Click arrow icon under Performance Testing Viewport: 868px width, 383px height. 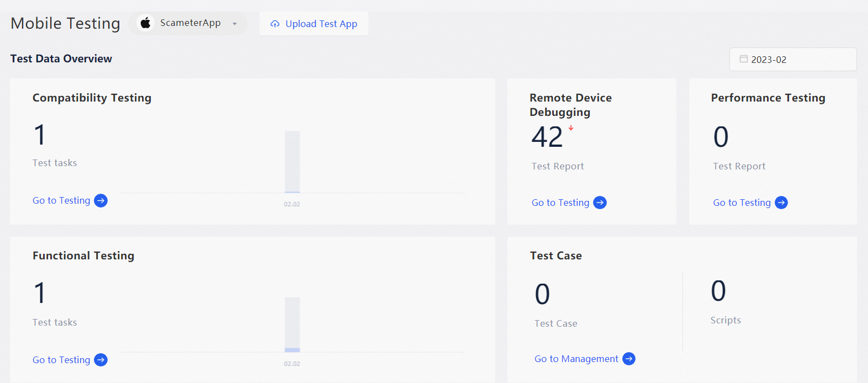pos(781,203)
